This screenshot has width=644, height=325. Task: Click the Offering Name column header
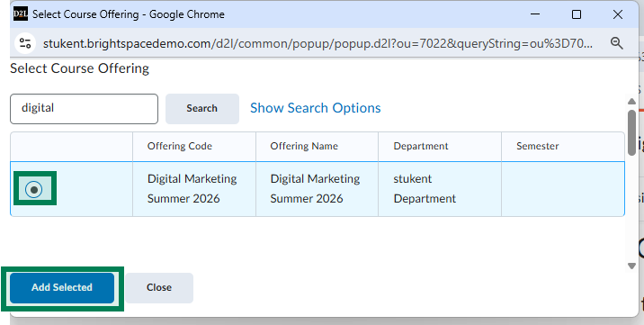click(304, 146)
